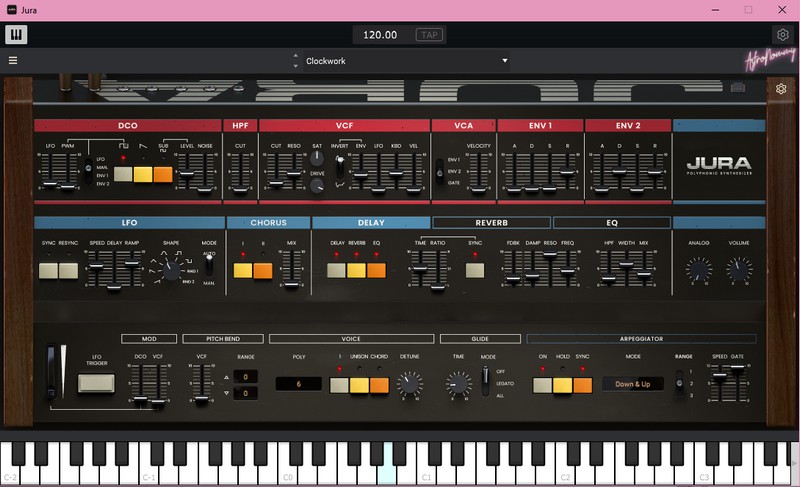Toggle DCO sub oscillator button
The width and height of the screenshot is (800, 487).
tap(163, 174)
